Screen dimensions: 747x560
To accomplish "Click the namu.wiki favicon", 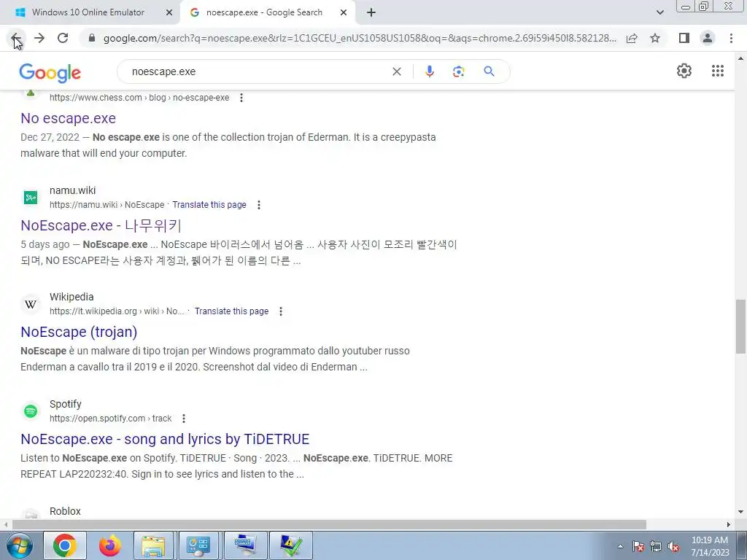I will 31,197.
